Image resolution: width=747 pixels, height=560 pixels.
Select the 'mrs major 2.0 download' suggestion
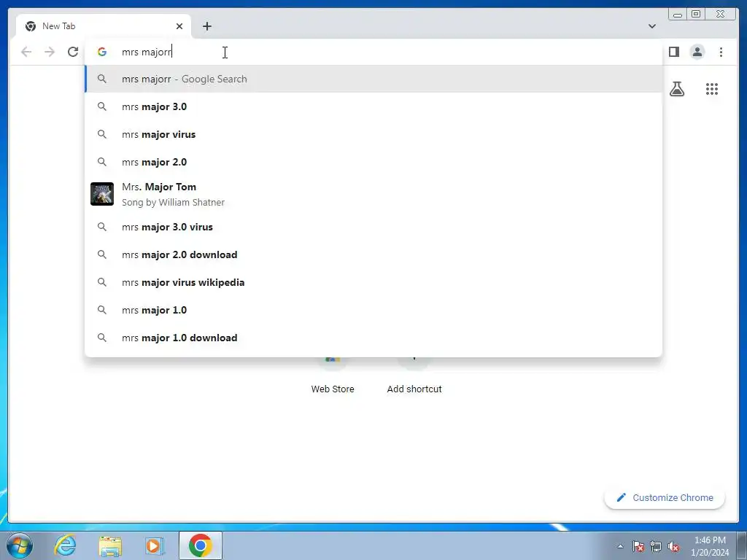tap(373, 254)
